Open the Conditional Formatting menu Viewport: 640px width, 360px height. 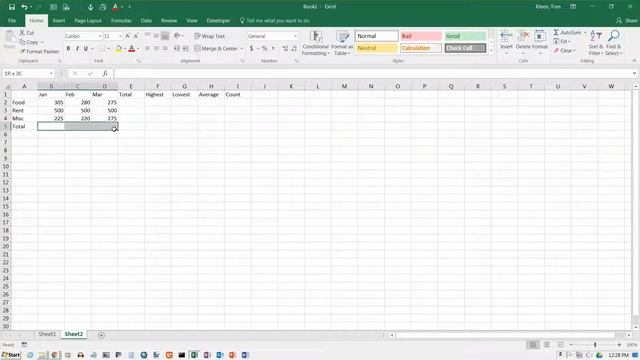pos(316,43)
